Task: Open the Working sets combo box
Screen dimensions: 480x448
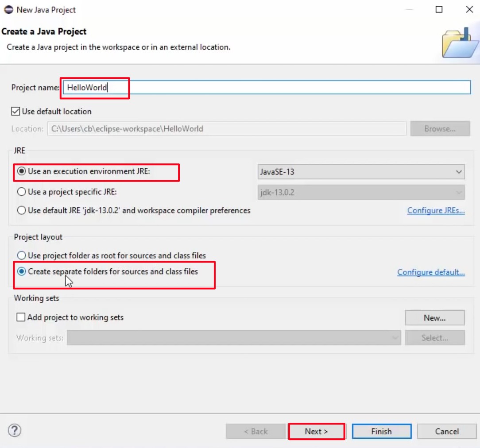Action: pyautogui.click(x=395, y=337)
